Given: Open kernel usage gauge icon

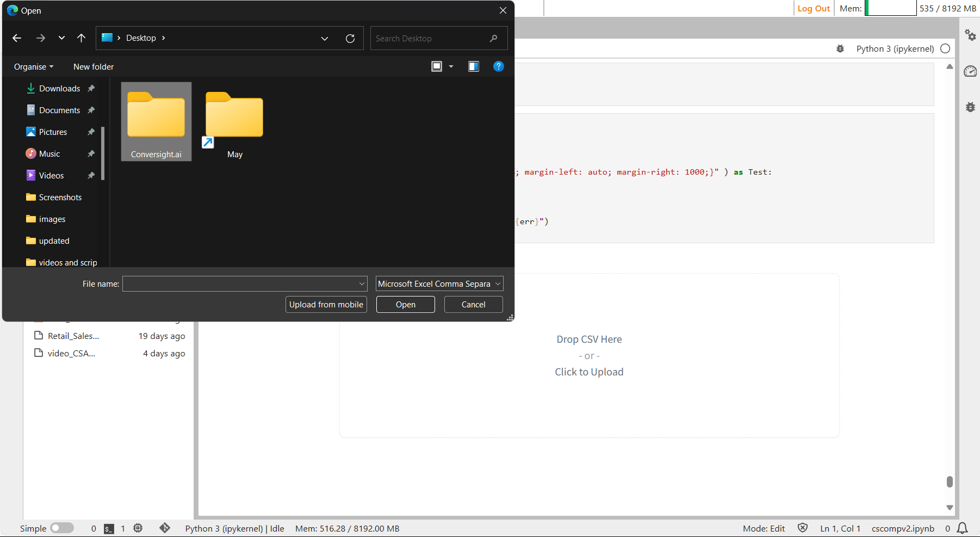Looking at the screenshot, I should click(x=970, y=71).
